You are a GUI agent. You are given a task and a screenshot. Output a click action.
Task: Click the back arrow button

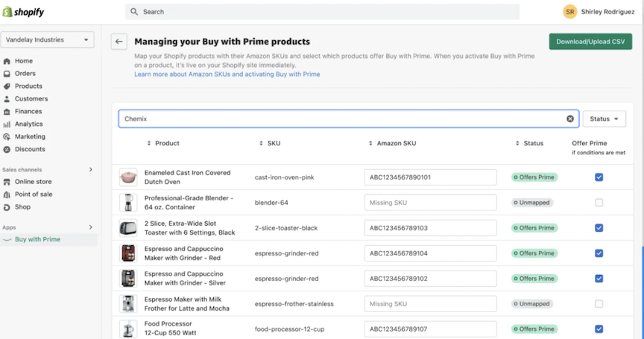[x=119, y=42]
